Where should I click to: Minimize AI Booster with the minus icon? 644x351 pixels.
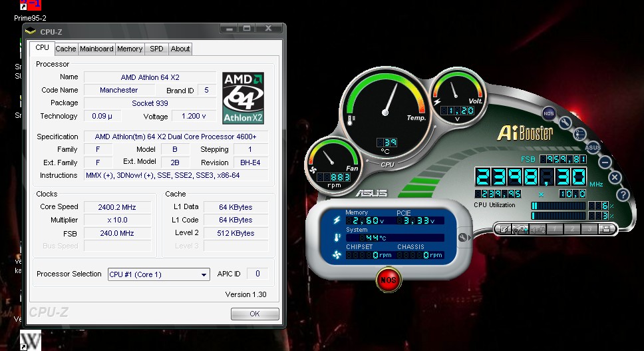tap(605, 162)
